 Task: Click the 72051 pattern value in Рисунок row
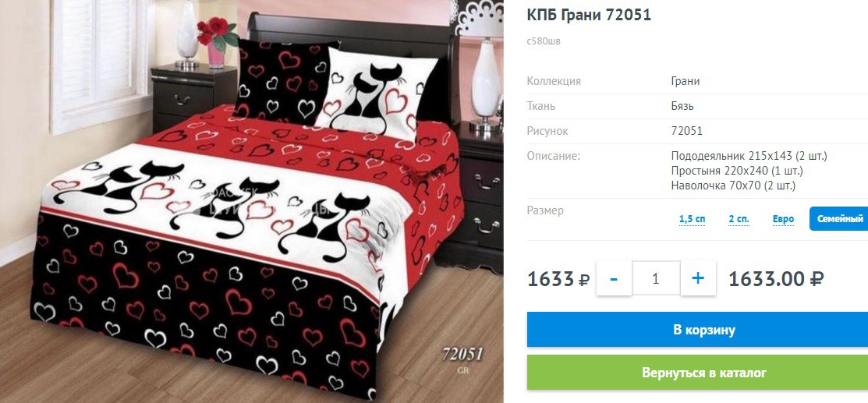tap(686, 131)
